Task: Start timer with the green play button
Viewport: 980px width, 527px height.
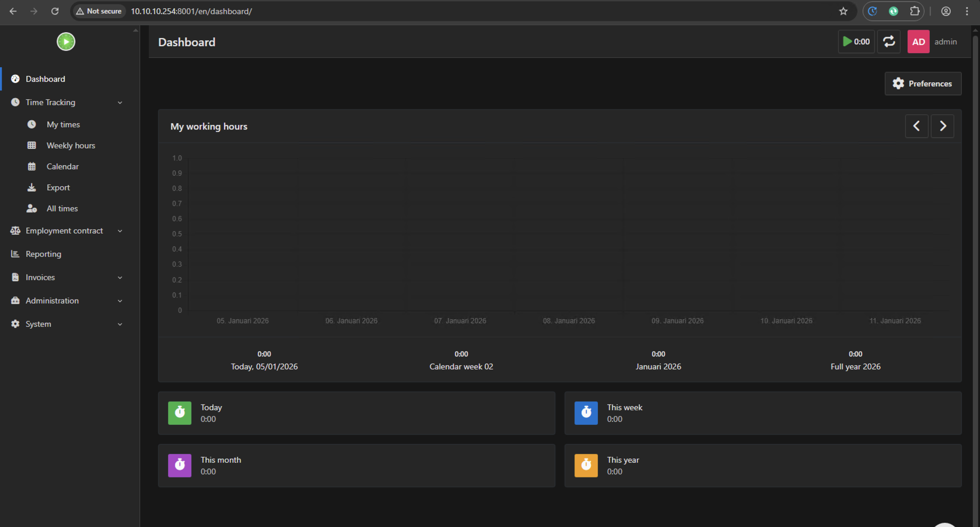Action: (x=856, y=41)
